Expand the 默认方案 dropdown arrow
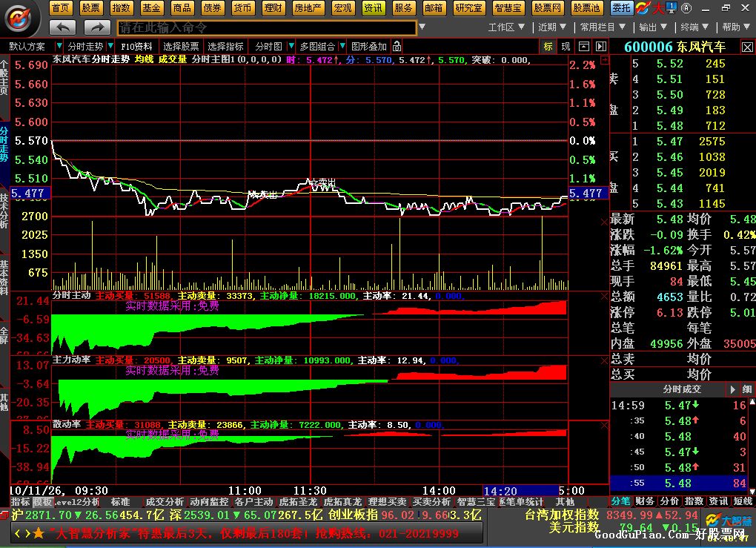The image size is (756, 548). tap(59, 46)
